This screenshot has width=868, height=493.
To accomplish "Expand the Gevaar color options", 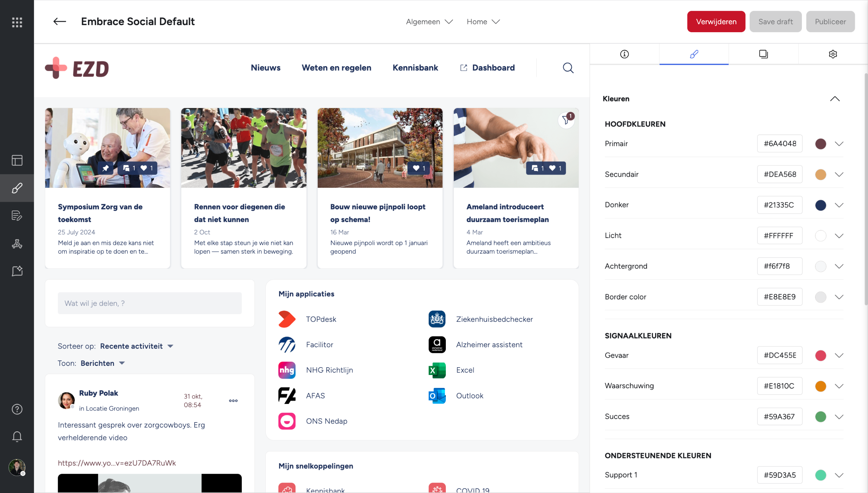I will [x=839, y=355].
